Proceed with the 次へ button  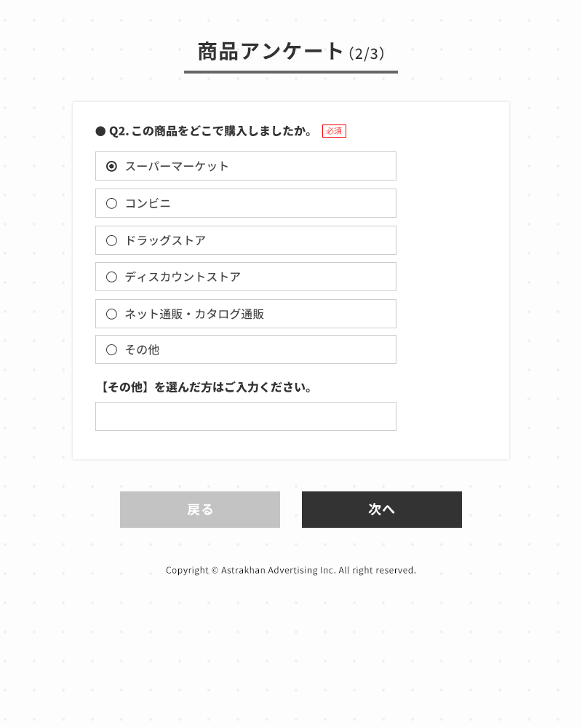tap(381, 510)
